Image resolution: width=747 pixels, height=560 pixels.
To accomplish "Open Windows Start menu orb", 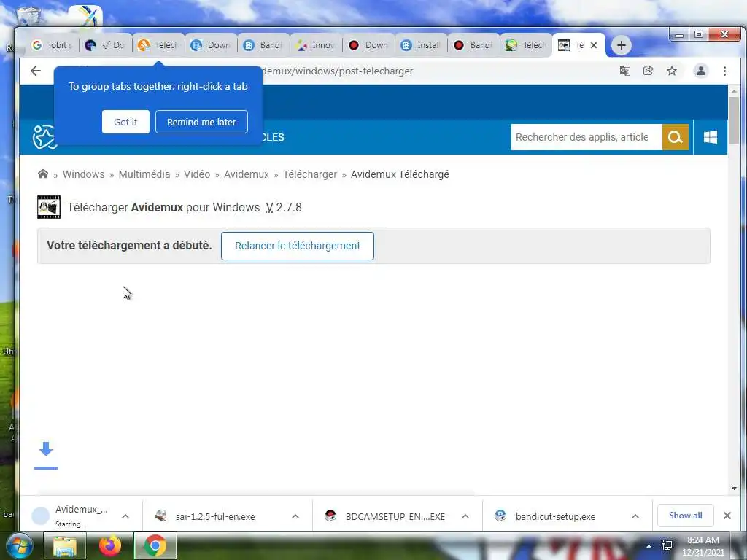I will [18, 545].
